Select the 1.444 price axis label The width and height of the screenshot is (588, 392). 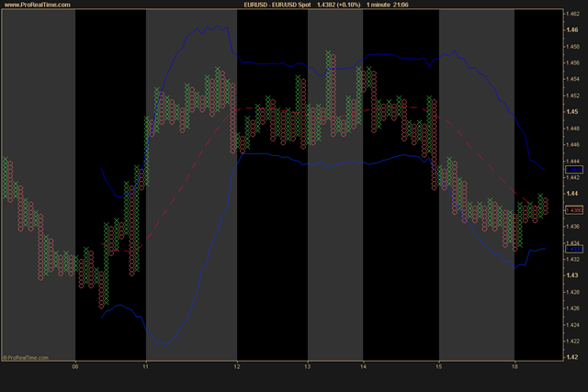572,162
